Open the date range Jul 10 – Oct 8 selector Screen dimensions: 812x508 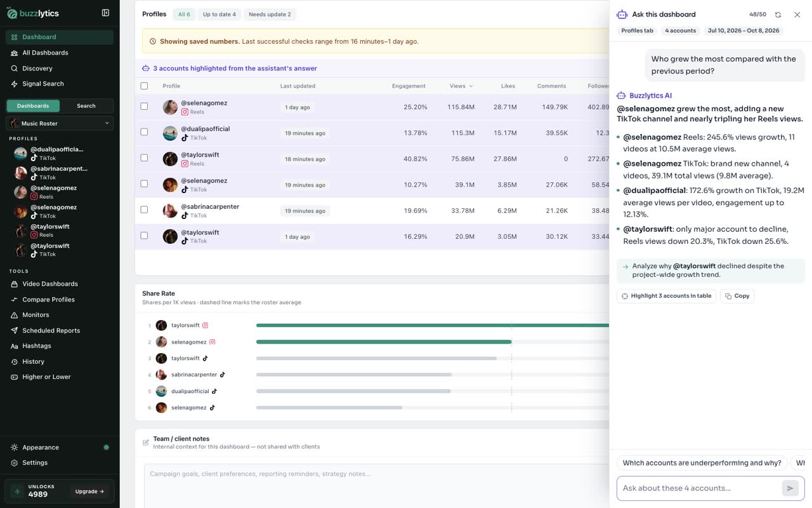pyautogui.click(x=743, y=30)
